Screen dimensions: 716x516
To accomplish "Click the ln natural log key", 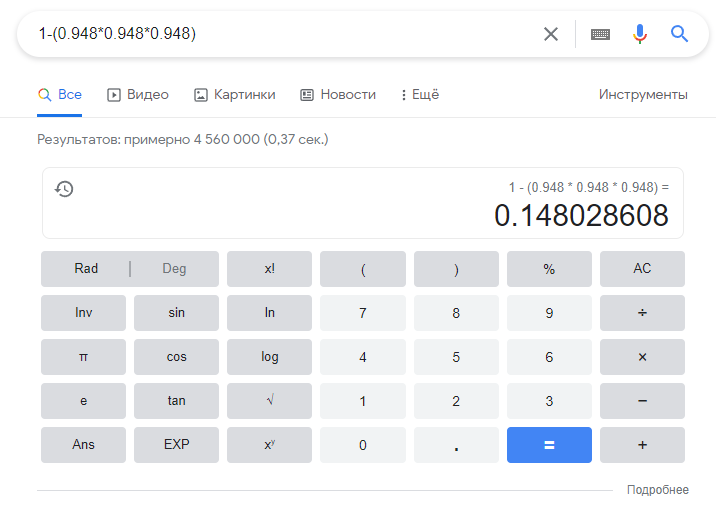I will point(269,313).
